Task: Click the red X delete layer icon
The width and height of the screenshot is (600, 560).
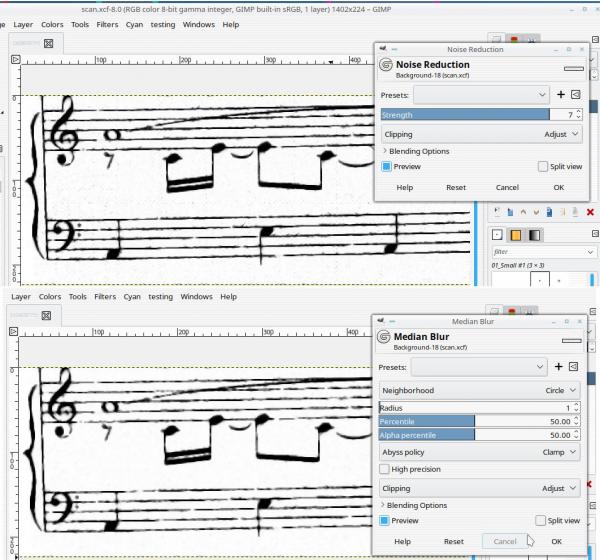Action: point(590,212)
